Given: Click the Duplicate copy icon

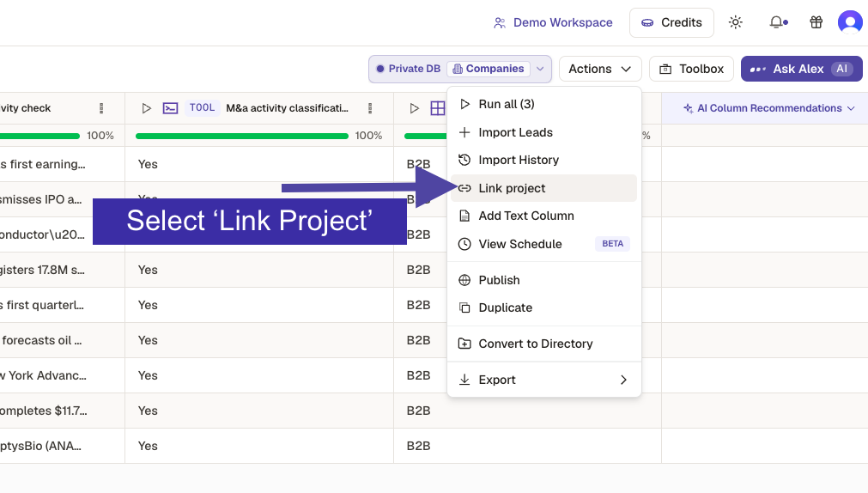Looking at the screenshot, I should 464,308.
